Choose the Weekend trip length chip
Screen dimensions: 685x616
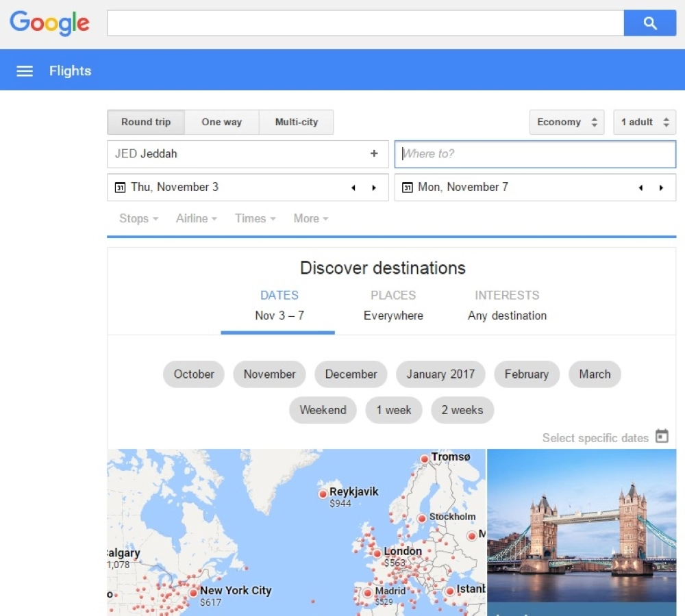click(x=323, y=410)
